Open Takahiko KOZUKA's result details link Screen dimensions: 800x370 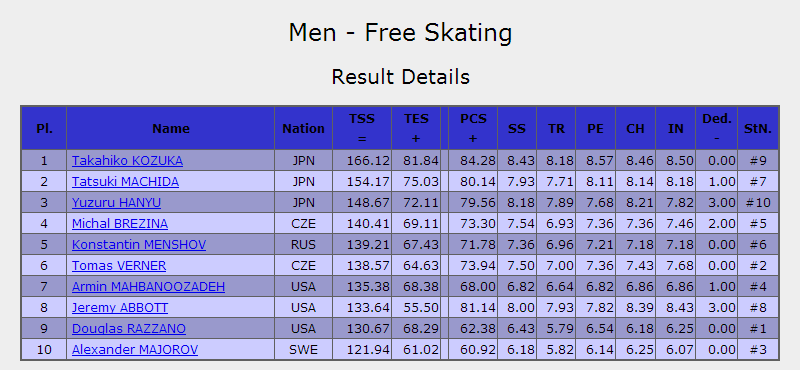[x=127, y=161]
